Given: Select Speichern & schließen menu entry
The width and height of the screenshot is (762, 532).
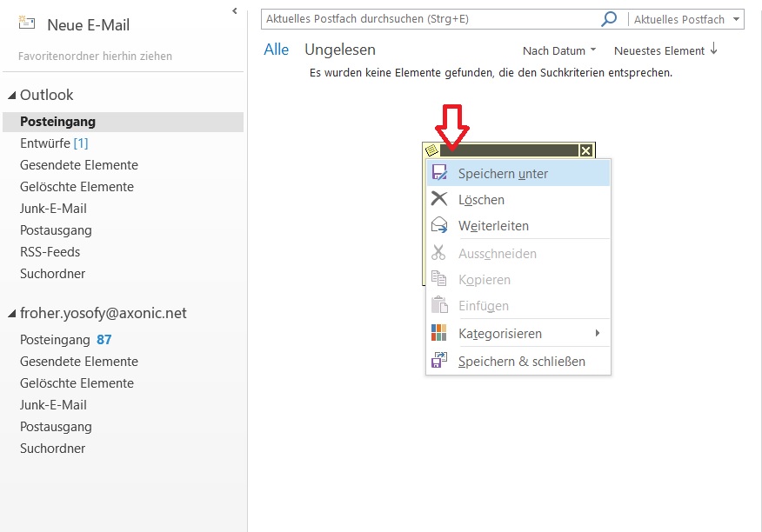Looking at the screenshot, I should click(x=518, y=362).
